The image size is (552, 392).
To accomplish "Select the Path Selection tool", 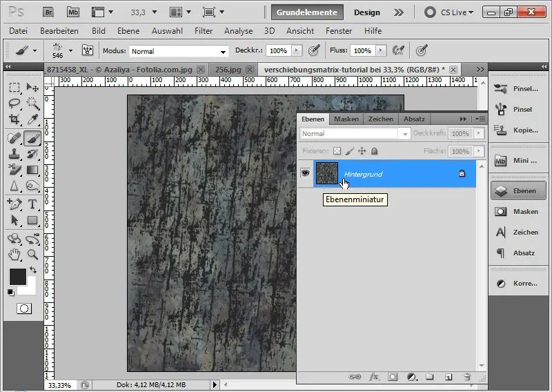I will pyautogui.click(x=14, y=220).
